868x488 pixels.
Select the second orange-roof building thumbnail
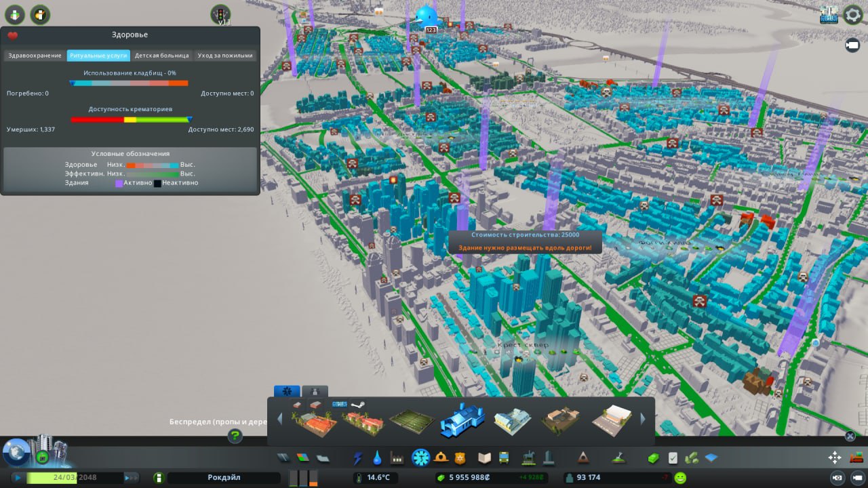(x=363, y=423)
